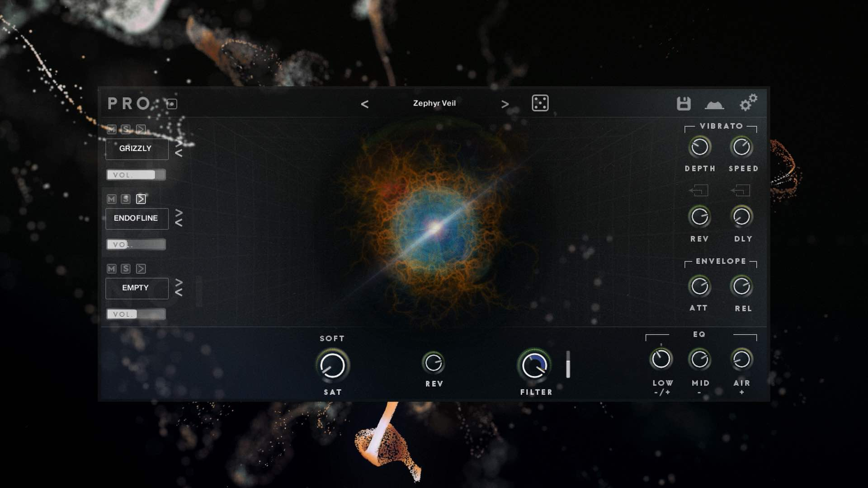Screen dimensions: 868x488
Task: Click the mountain-shaped icon in header
Action: click(714, 105)
